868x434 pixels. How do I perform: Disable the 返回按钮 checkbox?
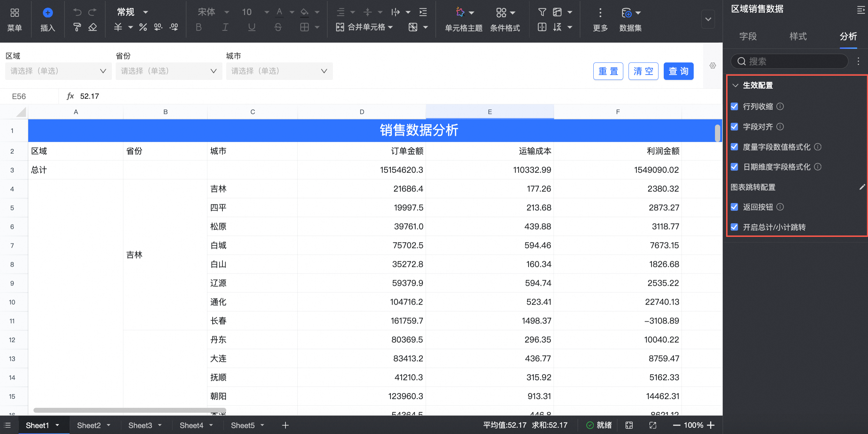734,207
